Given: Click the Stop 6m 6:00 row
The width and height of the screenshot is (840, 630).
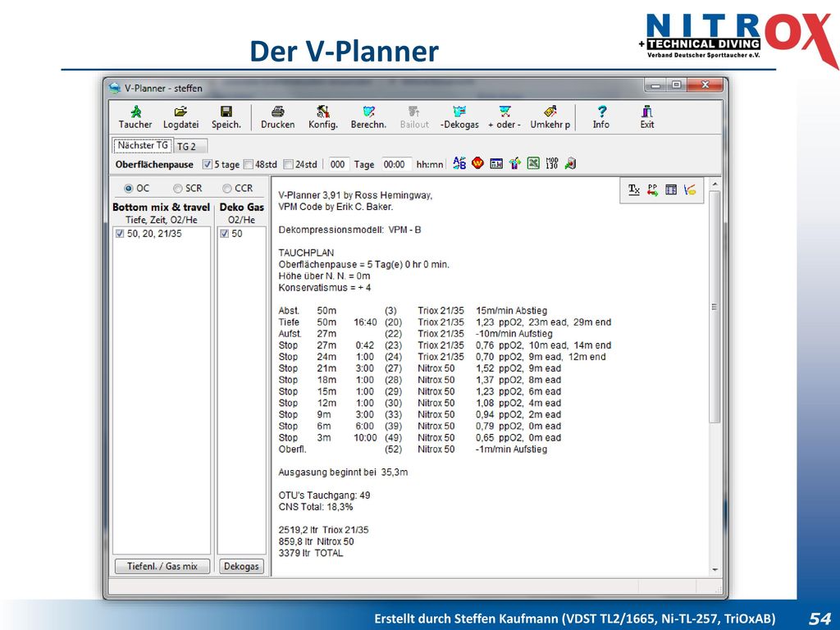Looking at the screenshot, I should coord(420,427).
